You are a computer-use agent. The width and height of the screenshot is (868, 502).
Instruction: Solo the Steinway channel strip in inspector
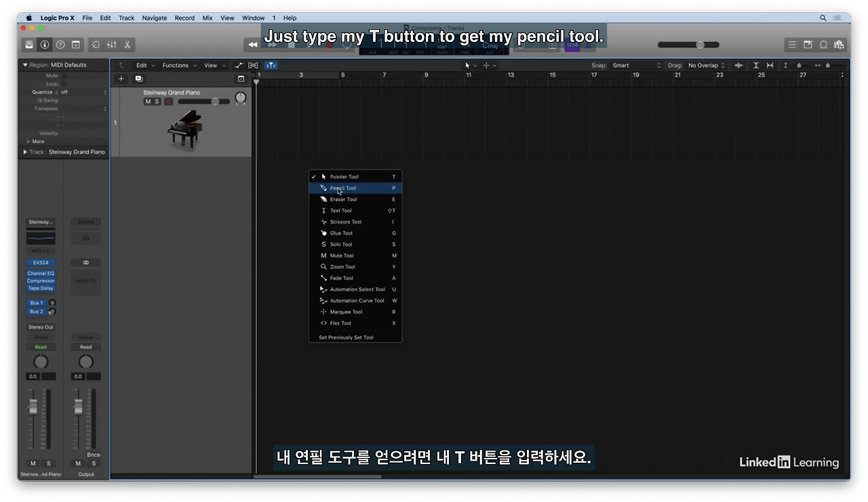pos(48,463)
